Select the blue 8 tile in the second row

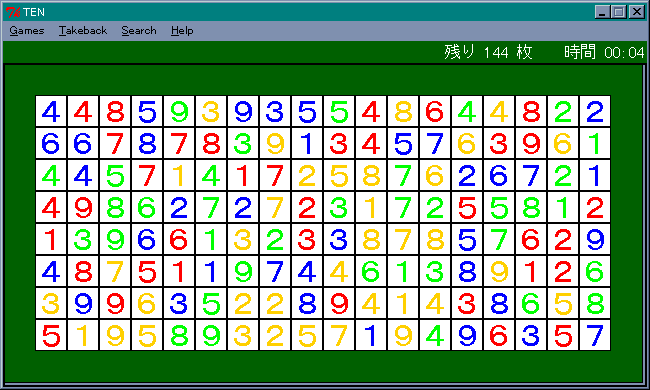click(147, 143)
